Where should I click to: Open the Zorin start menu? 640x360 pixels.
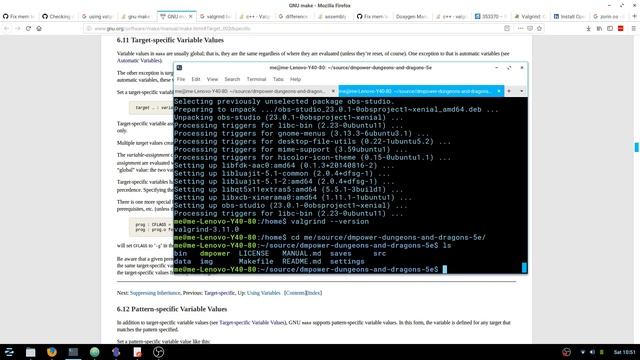9,352
